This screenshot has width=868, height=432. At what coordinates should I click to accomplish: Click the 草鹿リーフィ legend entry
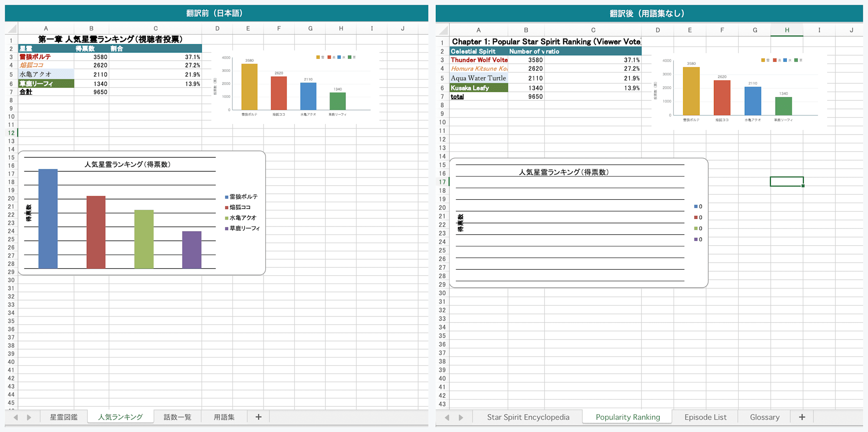click(242, 228)
